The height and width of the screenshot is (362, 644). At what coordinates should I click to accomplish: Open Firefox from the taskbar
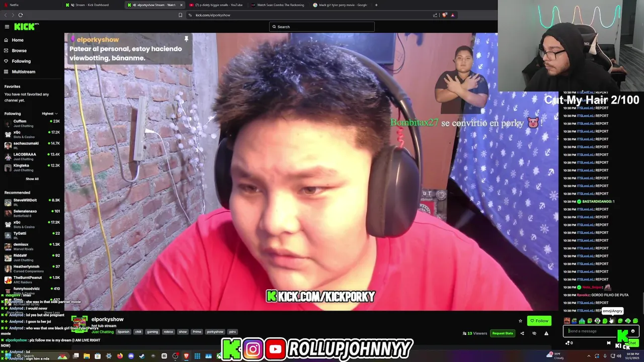(120, 356)
